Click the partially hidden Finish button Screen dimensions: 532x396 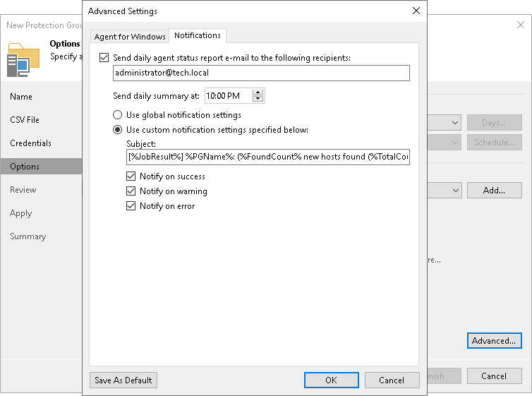click(444, 376)
